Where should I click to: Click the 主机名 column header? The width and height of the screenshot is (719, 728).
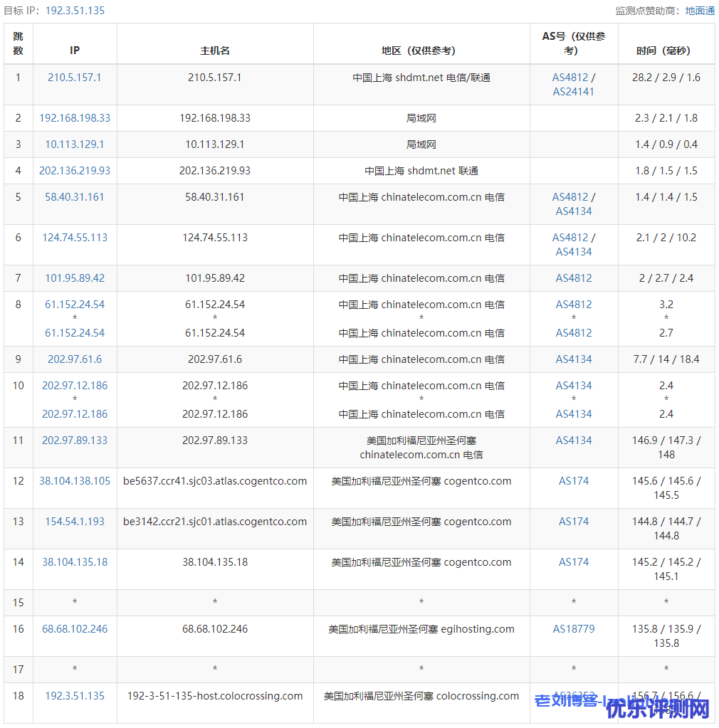pyautogui.click(x=215, y=51)
